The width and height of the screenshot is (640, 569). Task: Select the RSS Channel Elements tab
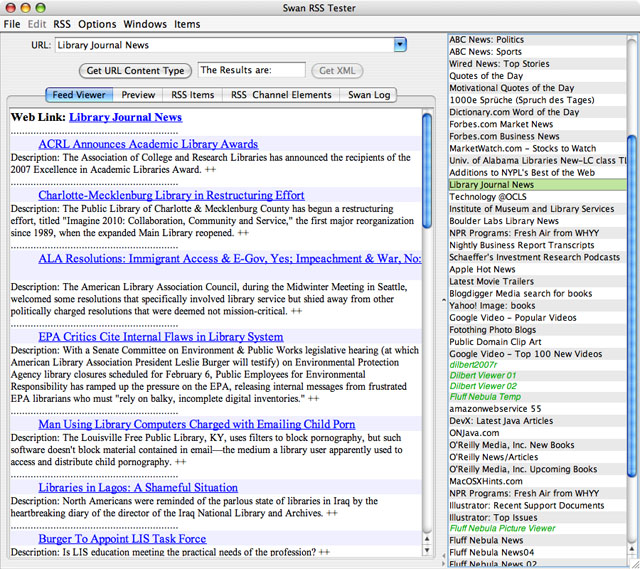(281, 95)
